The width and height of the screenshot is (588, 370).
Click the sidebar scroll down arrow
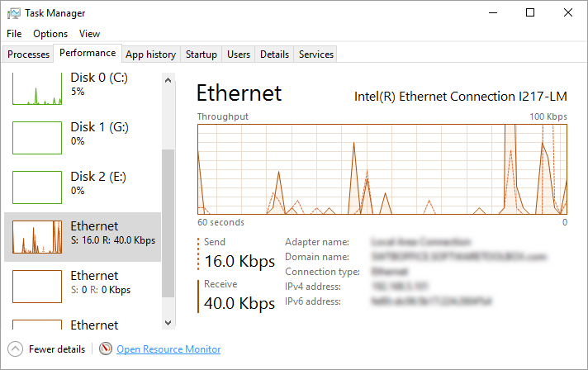click(x=168, y=323)
